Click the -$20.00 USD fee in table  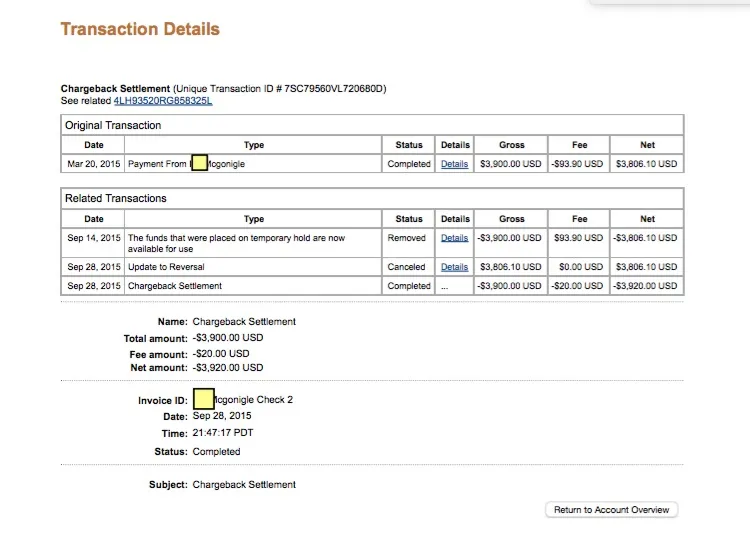click(577, 286)
